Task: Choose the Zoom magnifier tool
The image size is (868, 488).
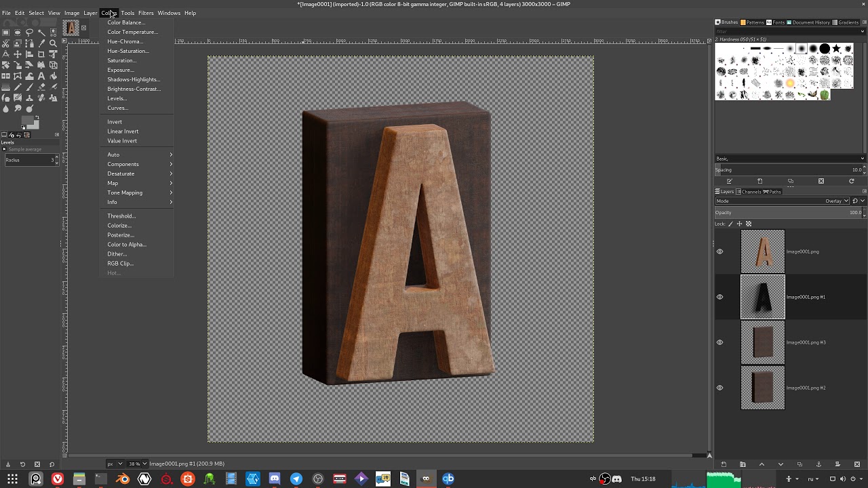Action: 53,43
